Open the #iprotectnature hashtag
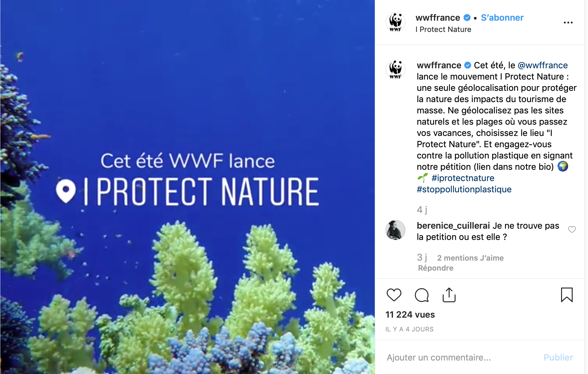Viewport: 588px width, 374px height. [463, 178]
